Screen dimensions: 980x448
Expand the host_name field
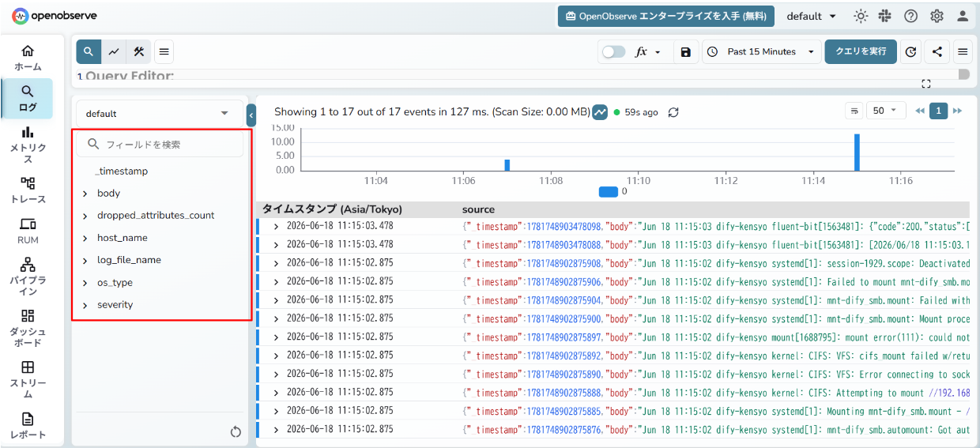(x=85, y=238)
